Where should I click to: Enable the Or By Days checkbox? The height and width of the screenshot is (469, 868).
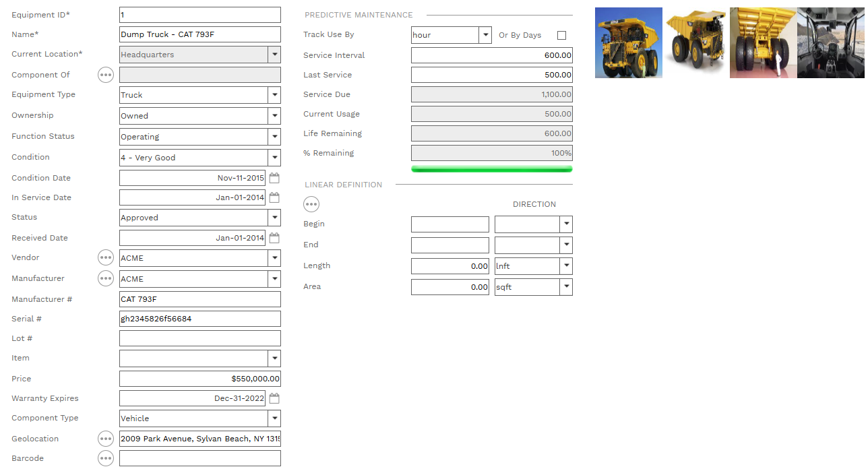561,35
